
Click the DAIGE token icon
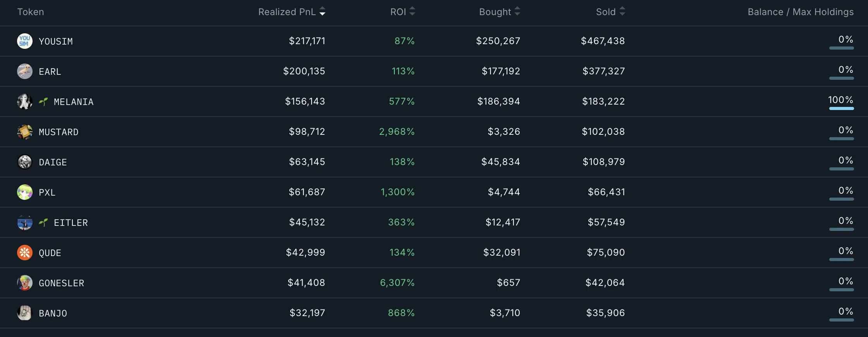[25, 162]
